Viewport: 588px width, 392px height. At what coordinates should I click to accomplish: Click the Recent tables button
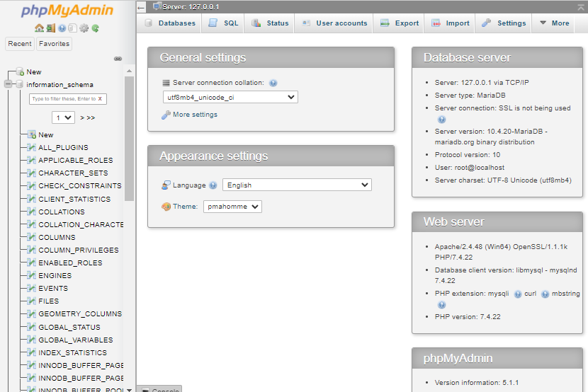point(20,44)
